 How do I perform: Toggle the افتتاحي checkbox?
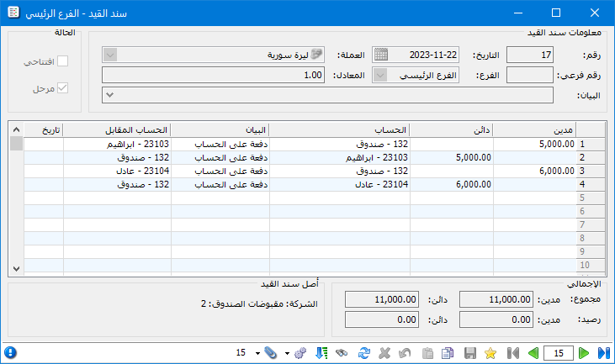62,61
